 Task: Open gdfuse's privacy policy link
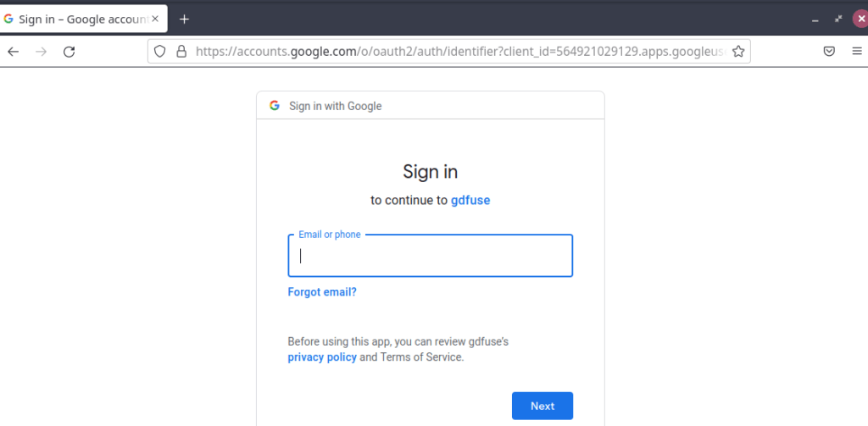tap(322, 357)
